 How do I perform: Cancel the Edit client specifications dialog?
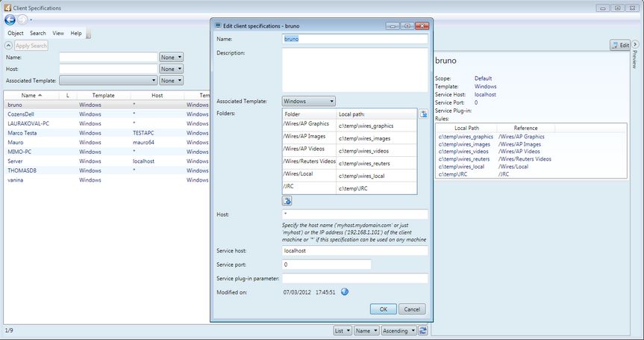(411, 309)
